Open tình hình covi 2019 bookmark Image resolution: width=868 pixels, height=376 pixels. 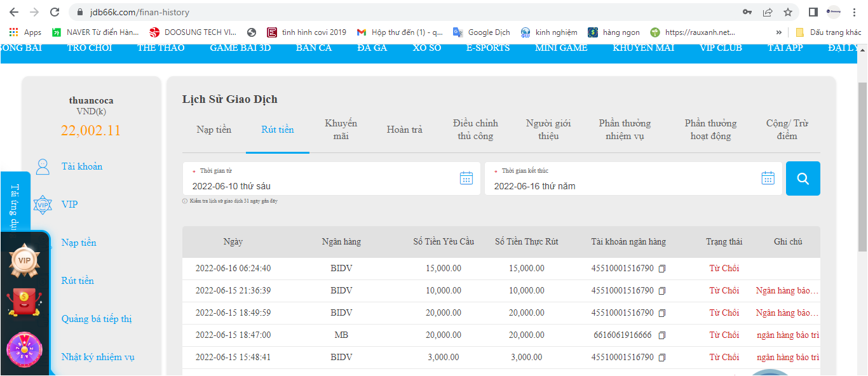point(307,32)
